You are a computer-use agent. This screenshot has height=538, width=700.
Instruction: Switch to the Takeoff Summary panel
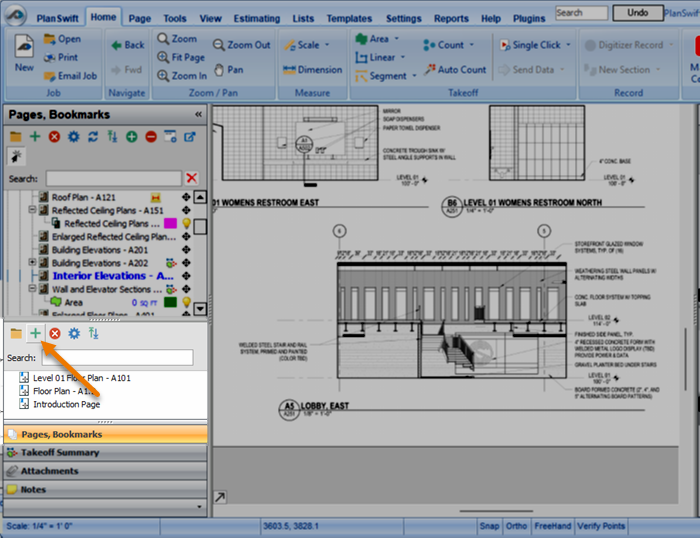click(105, 453)
